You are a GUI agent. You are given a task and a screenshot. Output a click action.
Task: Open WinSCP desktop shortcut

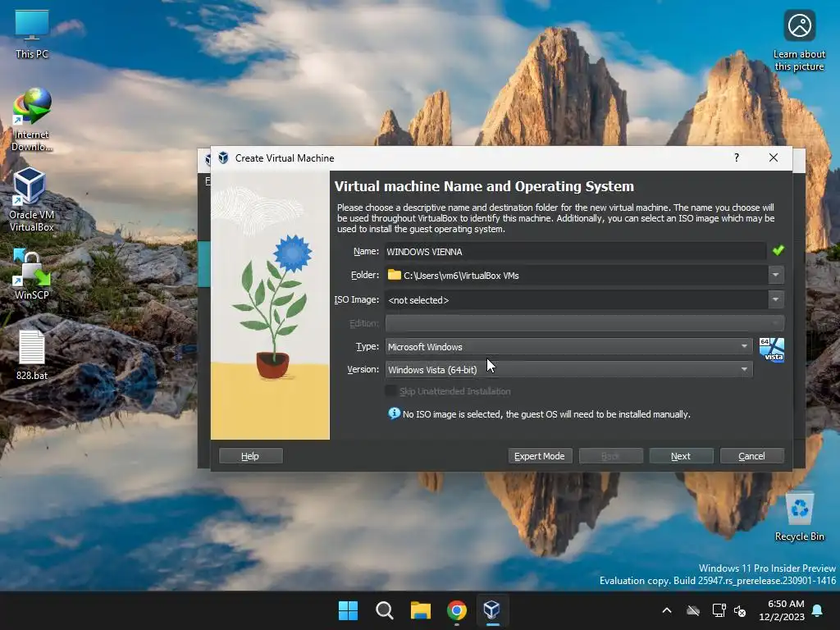[32, 274]
